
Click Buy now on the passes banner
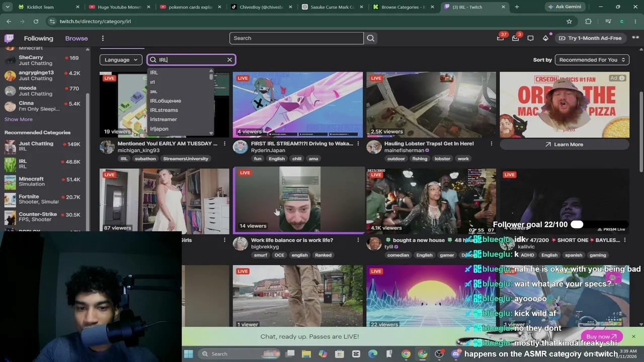pos(601,336)
